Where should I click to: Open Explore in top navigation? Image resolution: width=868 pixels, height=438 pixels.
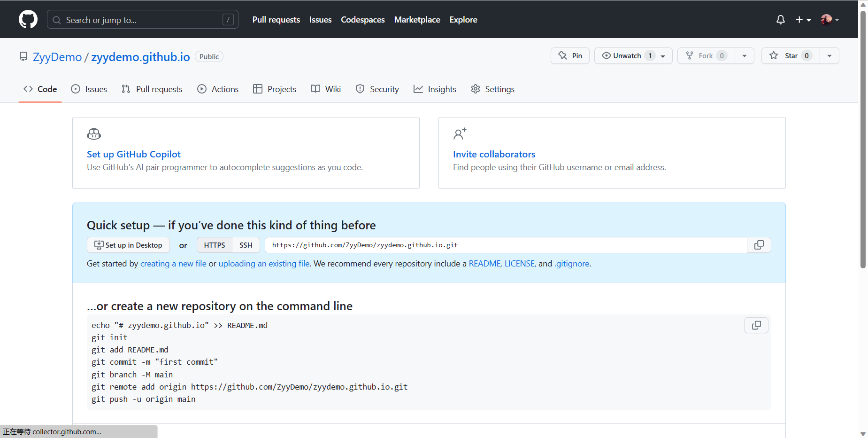point(463,20)
